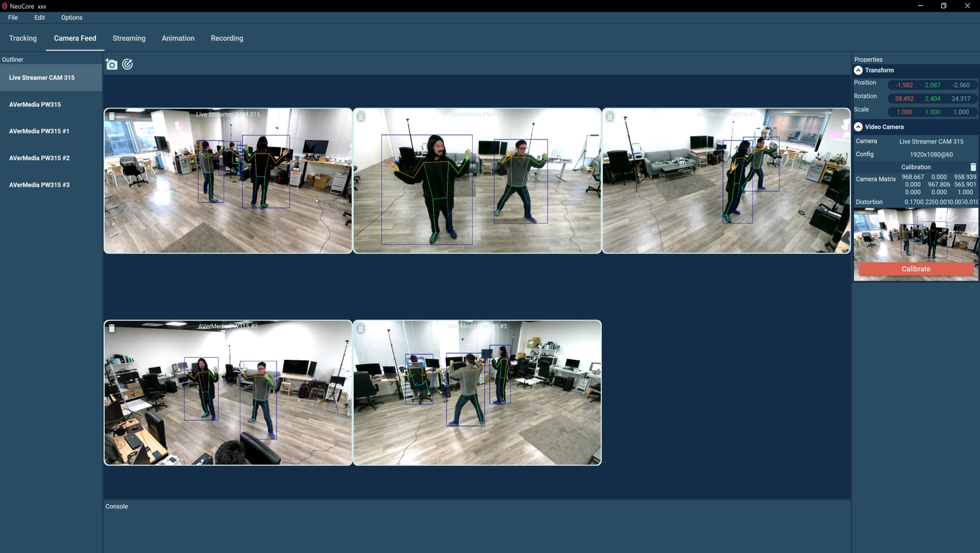Viewport: 980px width, 553px height.
Task: Click the calibration target icon in toolbar
Action: [x=128, y=64]
